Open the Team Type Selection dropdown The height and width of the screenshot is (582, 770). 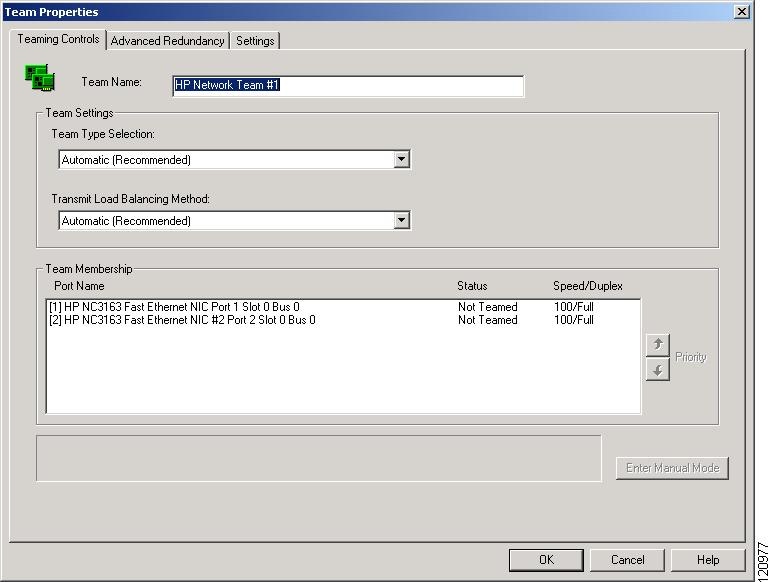(401, 159)
